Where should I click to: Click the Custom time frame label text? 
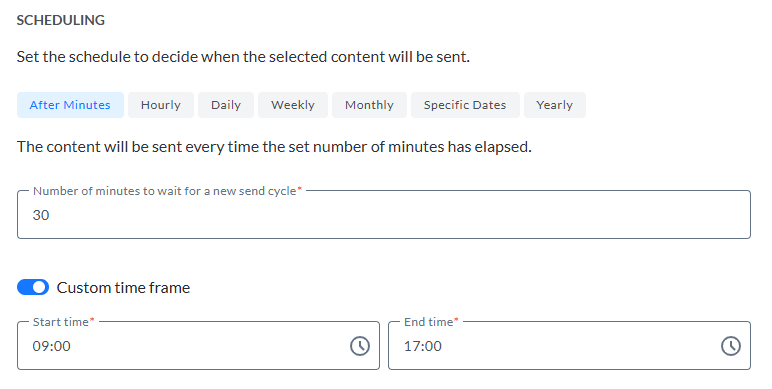[124, 288]
